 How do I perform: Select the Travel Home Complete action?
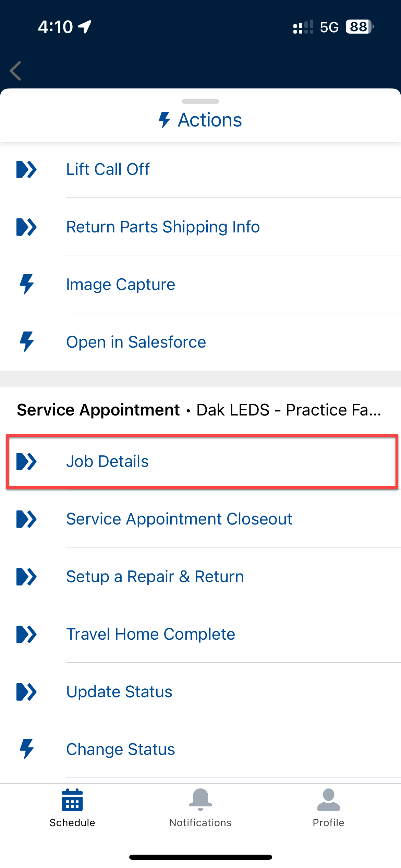pos(150,634)
